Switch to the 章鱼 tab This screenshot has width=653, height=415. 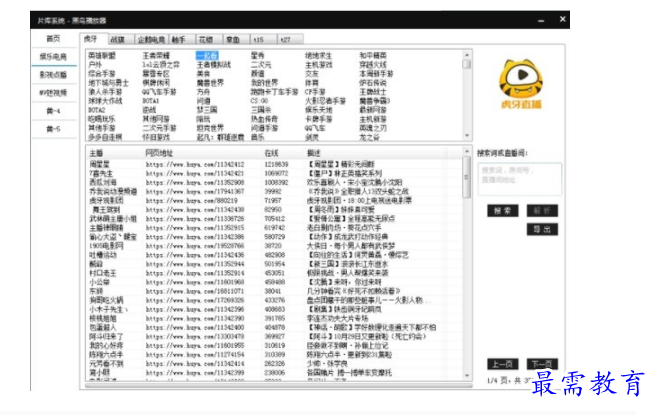pyautogui.click(x=236, y=40)
